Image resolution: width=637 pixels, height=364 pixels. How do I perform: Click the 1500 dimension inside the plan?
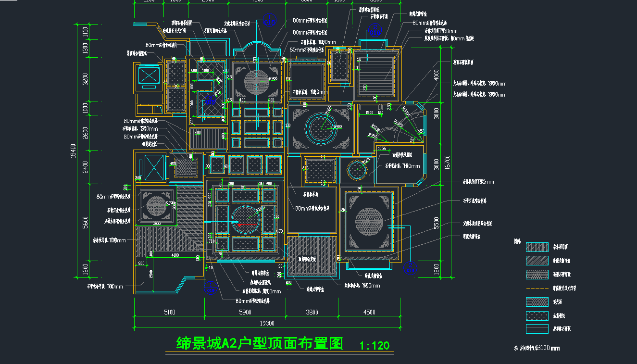(369, 113)
